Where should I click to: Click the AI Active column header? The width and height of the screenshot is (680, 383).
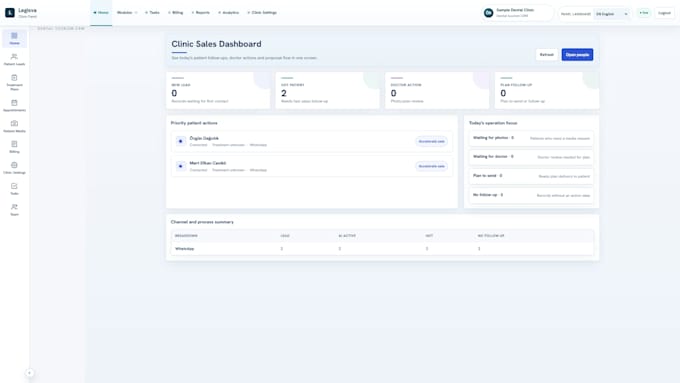pyautogui.click(x=347, y=236)
